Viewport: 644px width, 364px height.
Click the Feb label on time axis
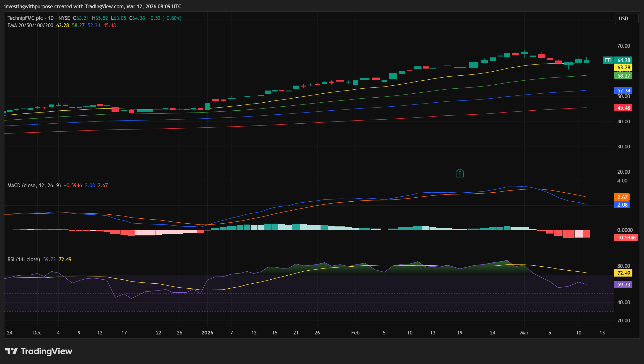click(x=355, y=333)
